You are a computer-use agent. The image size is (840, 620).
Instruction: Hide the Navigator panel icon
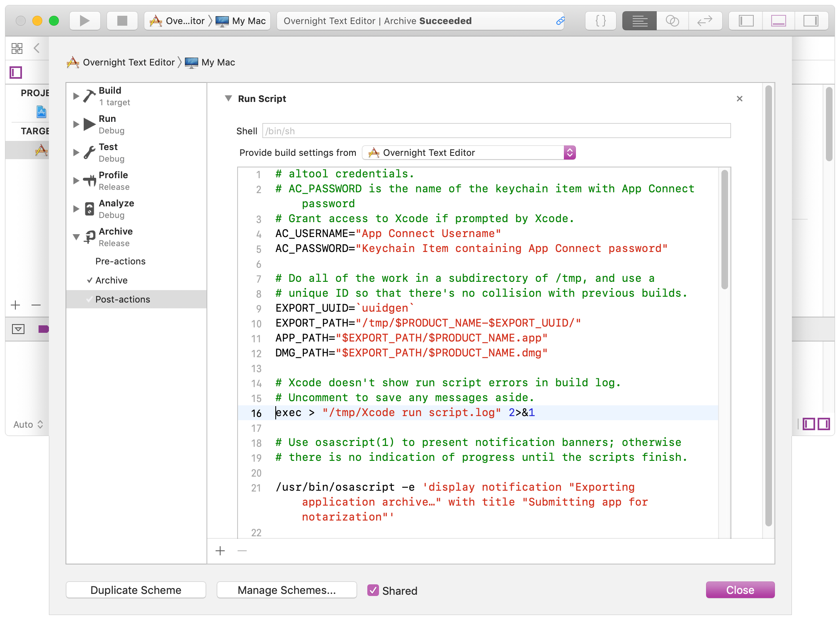[746, 21]
